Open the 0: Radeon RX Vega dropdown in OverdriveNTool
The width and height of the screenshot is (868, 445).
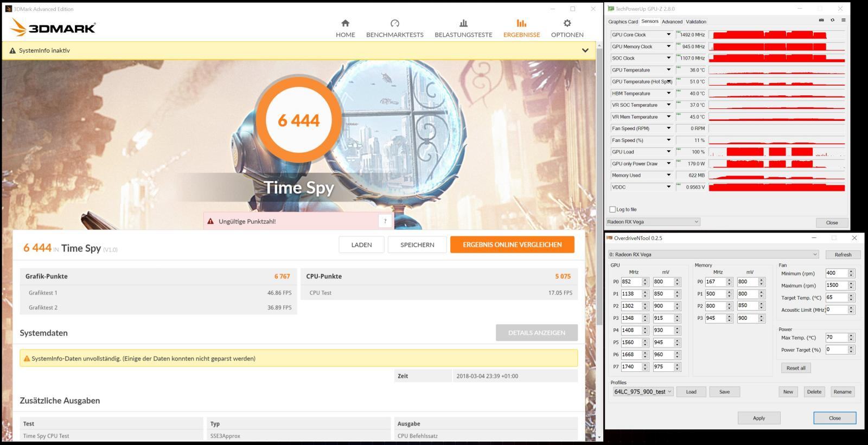tap(713, 254)
